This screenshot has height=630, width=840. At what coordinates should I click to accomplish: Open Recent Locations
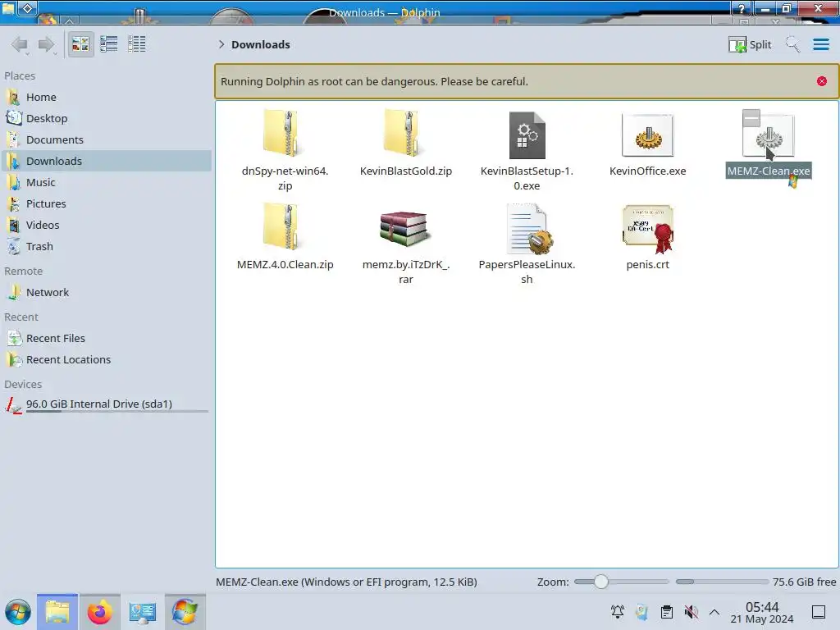[106, 360]
